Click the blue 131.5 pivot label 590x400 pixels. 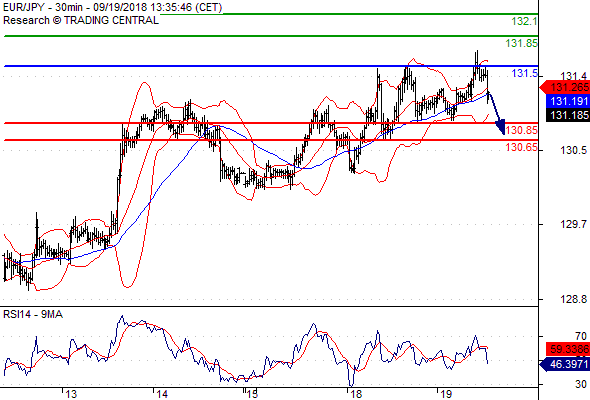pyautogui.click(x=525, y=73)
